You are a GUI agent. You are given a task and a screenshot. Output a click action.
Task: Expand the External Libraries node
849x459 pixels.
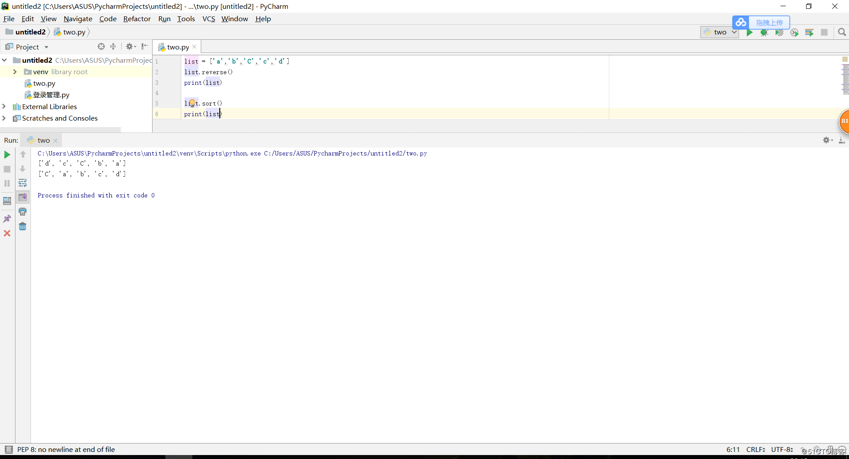[x=5, y=107]
